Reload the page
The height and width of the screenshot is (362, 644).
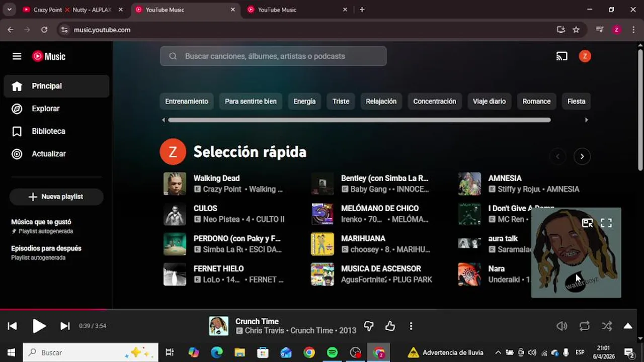pyautogui.click(x=44, y=30)
